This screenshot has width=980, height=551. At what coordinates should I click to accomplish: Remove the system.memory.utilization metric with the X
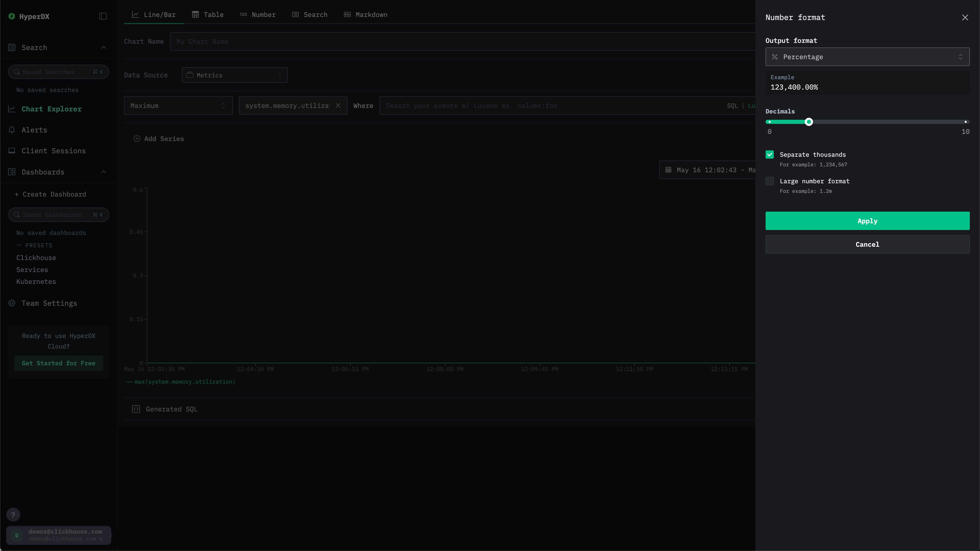tap(338, 106)
